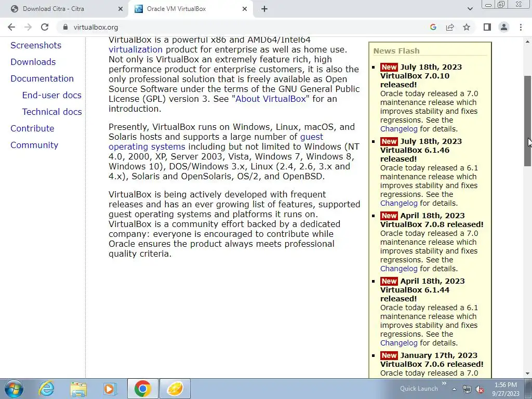Select the Oracle VM VirtualBox tab
Viewport: 532px width, 399px height.
point(190,9)
